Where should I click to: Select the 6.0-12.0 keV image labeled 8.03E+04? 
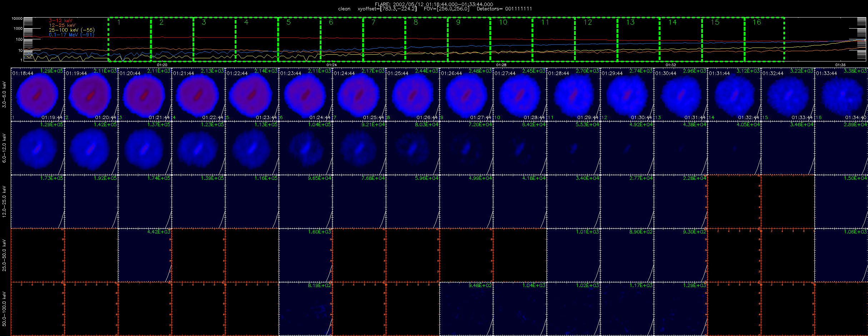click(x=413, y=148)
